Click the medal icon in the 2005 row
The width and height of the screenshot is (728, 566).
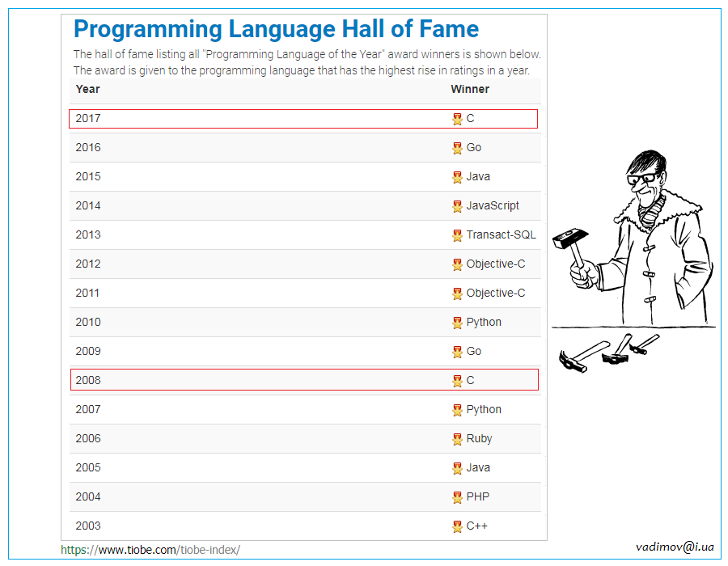click(457, 469)
